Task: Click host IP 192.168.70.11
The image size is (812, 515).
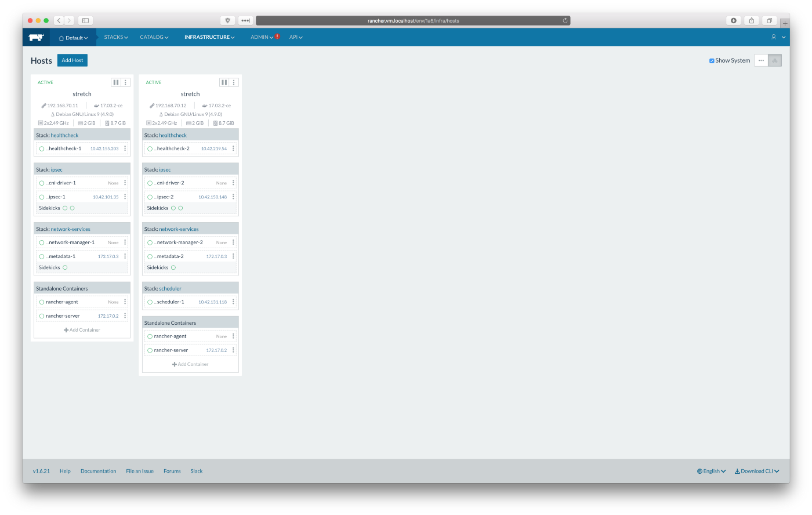Action: (x=63, y=106)
